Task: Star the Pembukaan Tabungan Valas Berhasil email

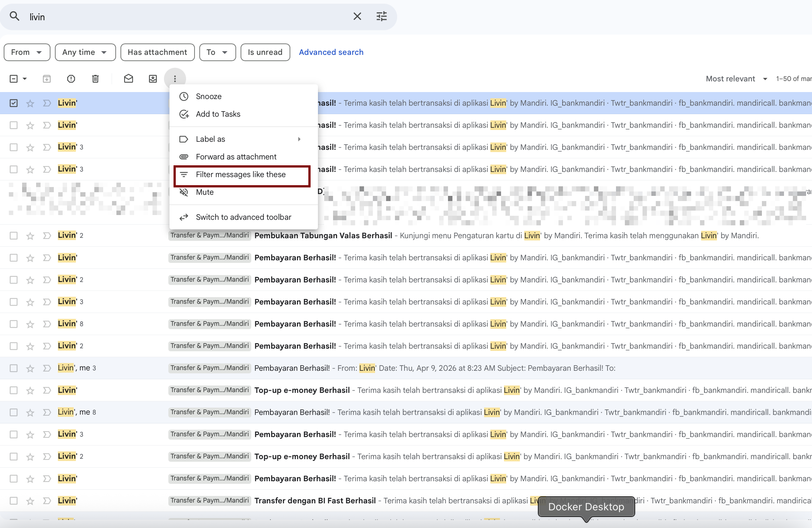Action: pyautogui.click(x=30, y=236)
